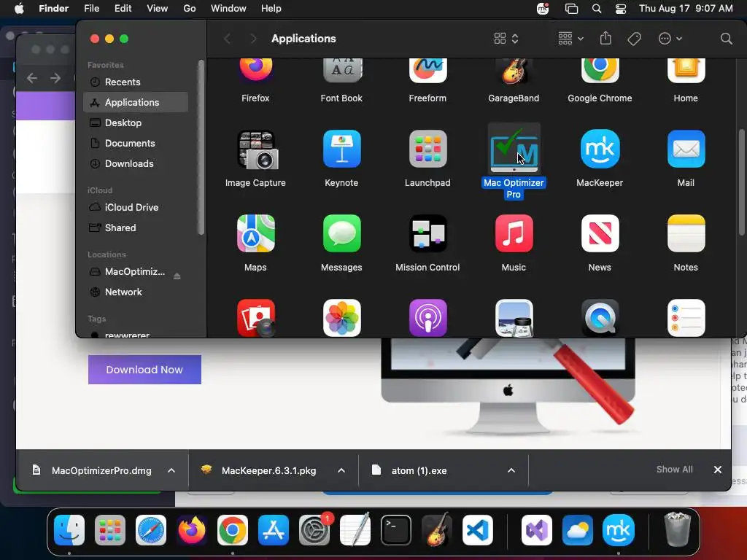Open the Shared item in sidebar
The width and height of the screenshot is (747, 560).
tap(136, 228)
